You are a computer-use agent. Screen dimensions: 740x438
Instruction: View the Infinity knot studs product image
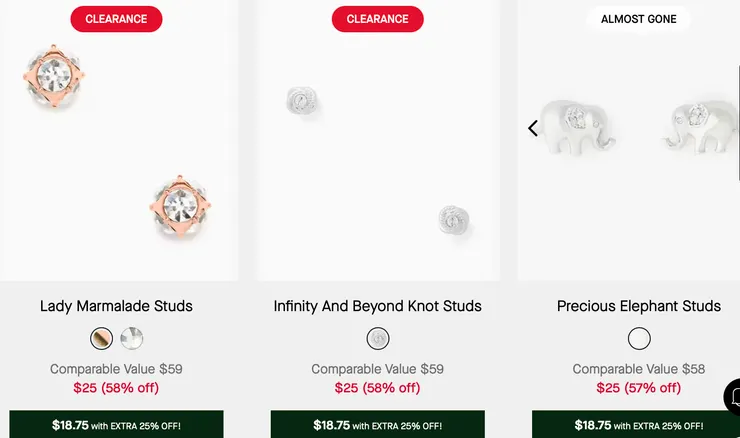tap(378, 160)
